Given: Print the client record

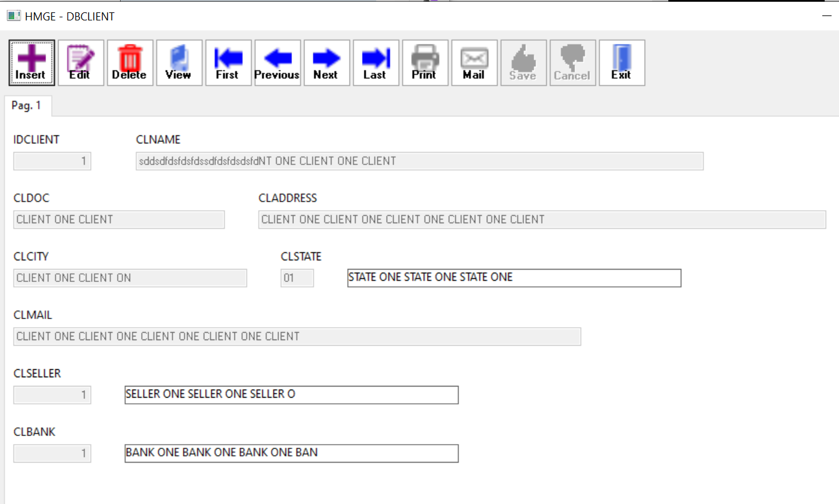Looking at the screenshot, I should tap(425, 63).
